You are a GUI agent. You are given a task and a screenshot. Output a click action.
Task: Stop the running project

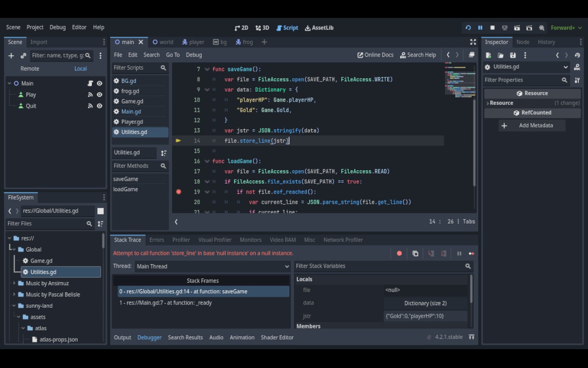point(492,28)
